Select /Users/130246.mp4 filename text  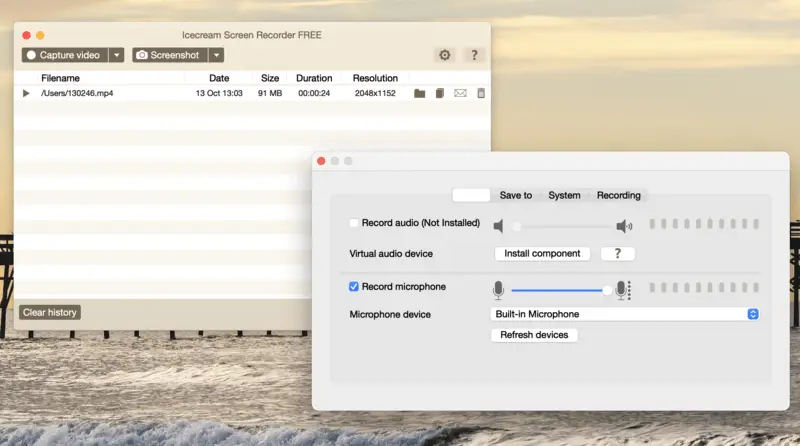point(77,93)
